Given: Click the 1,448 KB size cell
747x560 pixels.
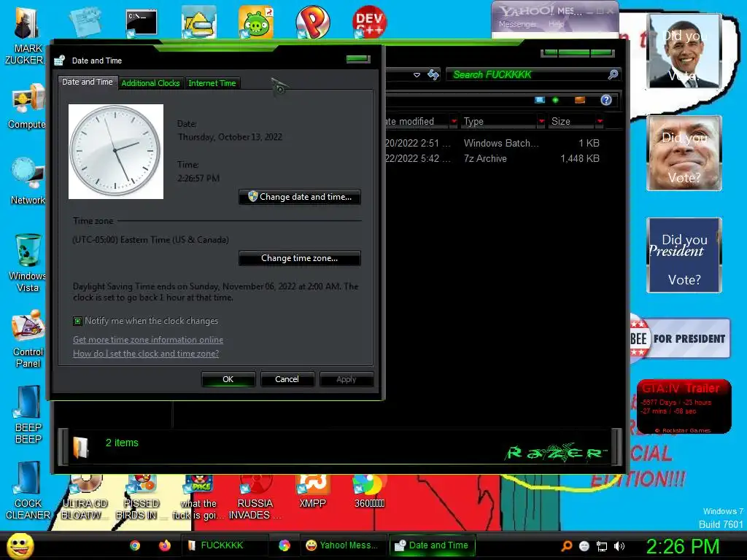Looking at the screenshot, I should 580,158.
